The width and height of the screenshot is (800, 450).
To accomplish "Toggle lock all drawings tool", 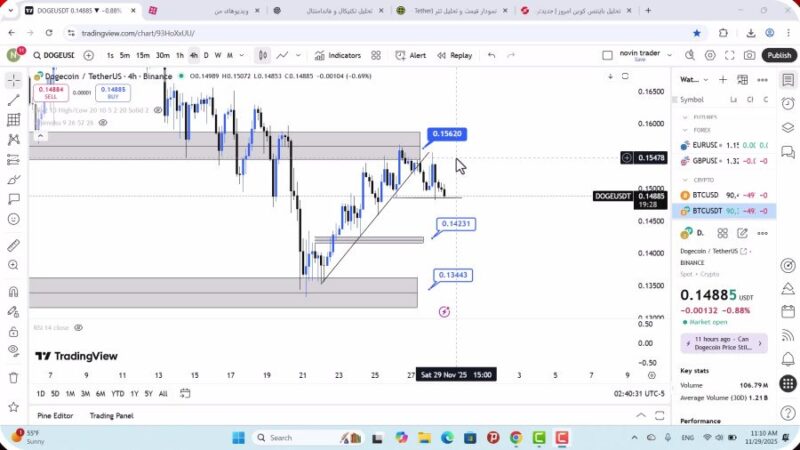I will coord(13,329).
